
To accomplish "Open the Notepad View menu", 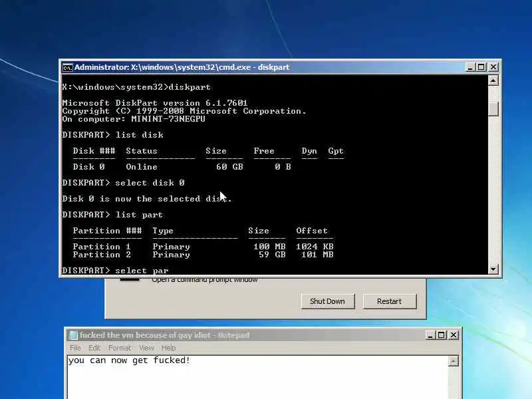I will (x=146, y=348).
